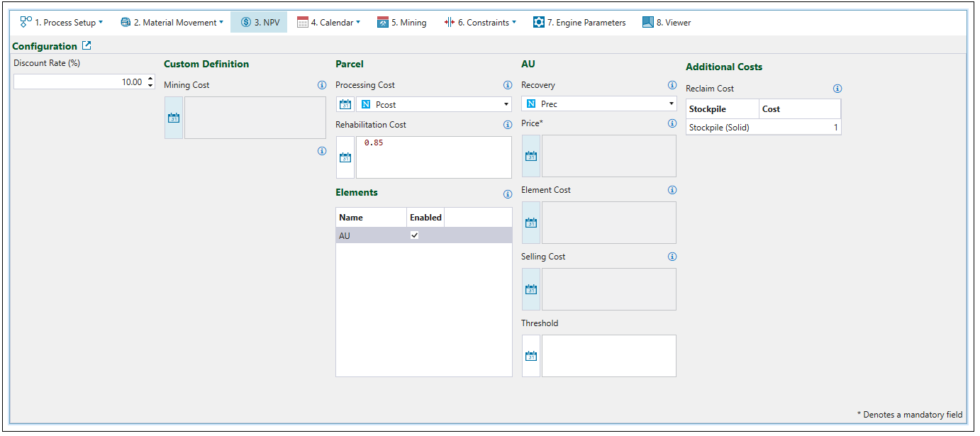Click the calendar icon beside Rehabilitation Cost
Viewport: 980px width, 436px height.
(345, 157)
